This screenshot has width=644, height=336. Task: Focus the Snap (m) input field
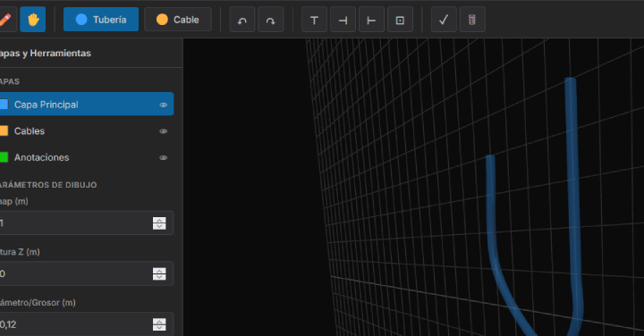coord(86,223)
